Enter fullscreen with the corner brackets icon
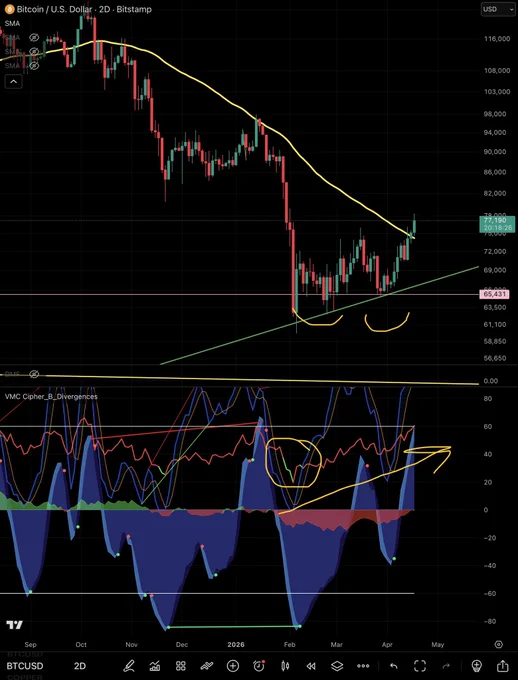This screenshot has height=680, width=518. point(420,666)
